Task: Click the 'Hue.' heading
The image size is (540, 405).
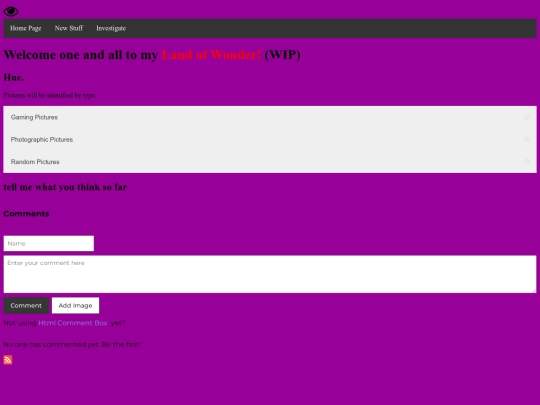Action: click(14, 77)
